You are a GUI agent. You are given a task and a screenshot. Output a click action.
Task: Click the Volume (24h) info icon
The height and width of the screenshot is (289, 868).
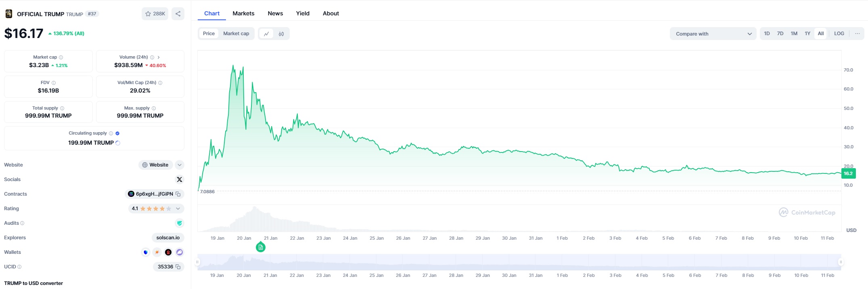152,57
